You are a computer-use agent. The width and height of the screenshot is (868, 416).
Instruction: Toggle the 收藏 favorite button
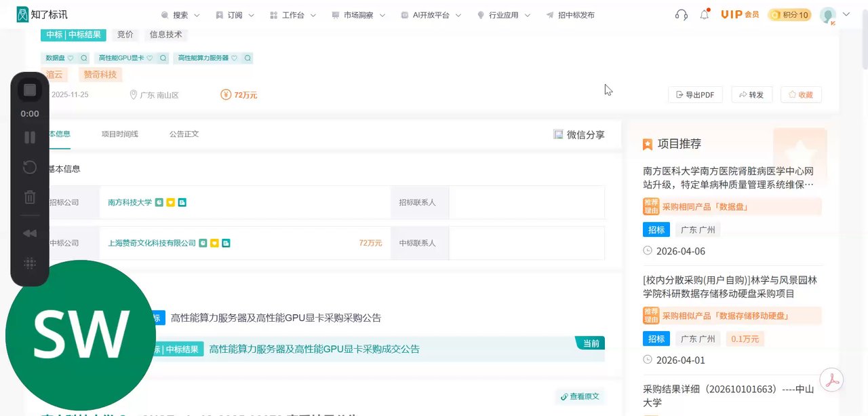(801, 95)
